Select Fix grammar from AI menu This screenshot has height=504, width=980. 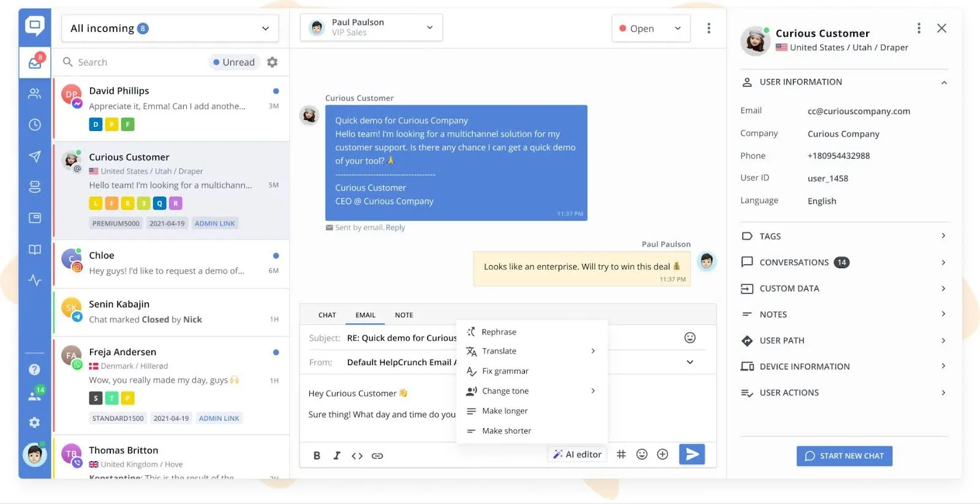(x=505, y=371)
